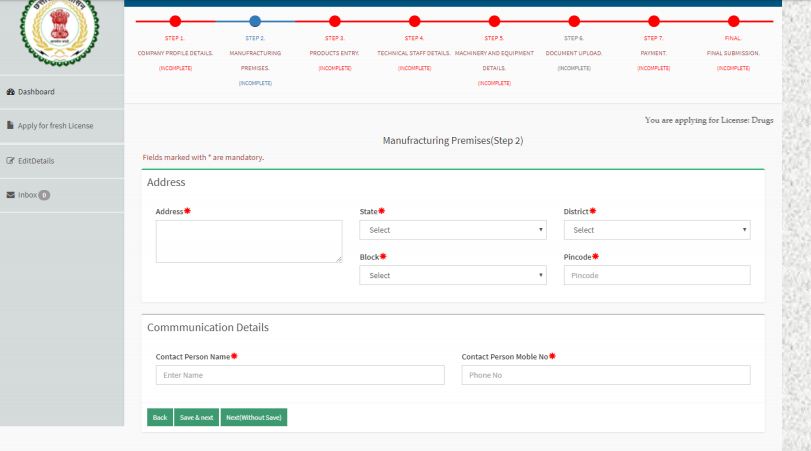Open the Block dropdown
This screenshot has height=451, width=811.
tap(453, 275)
